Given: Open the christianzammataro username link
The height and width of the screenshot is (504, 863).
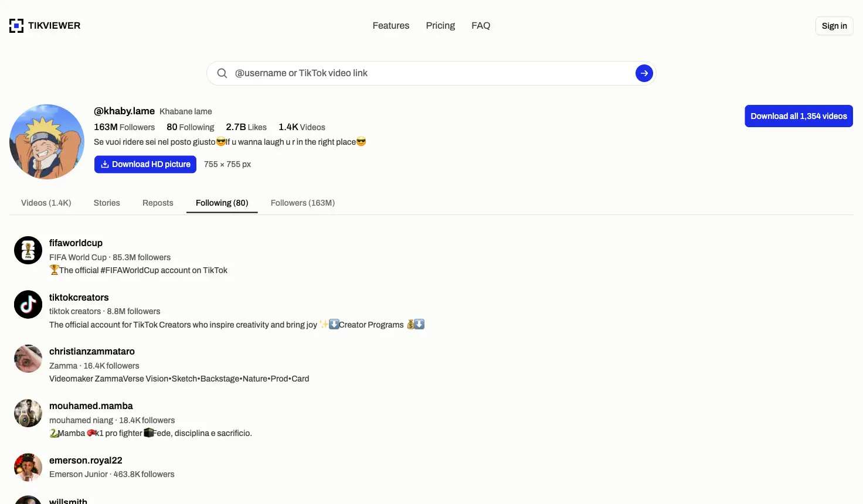Looking at the screenshot, I should coord(92,351).
